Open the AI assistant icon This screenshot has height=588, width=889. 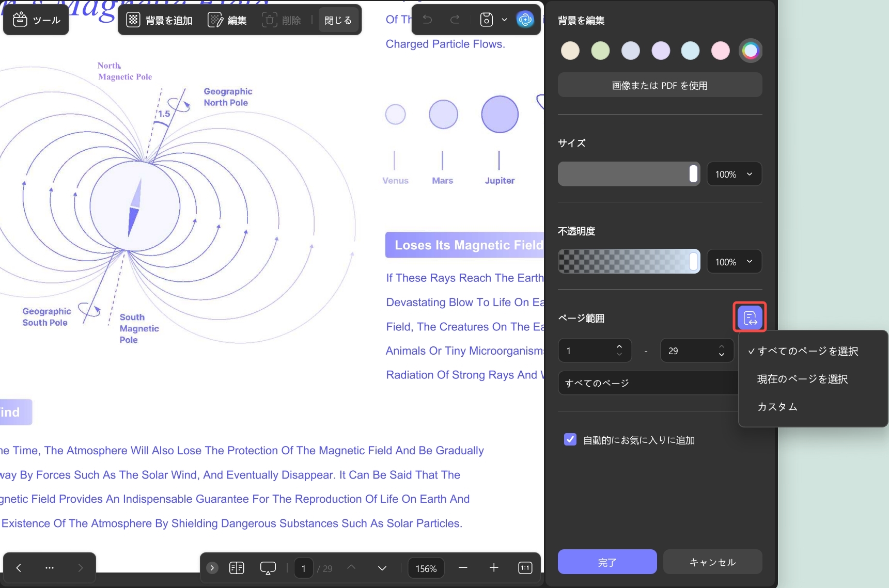click(525, 20)
